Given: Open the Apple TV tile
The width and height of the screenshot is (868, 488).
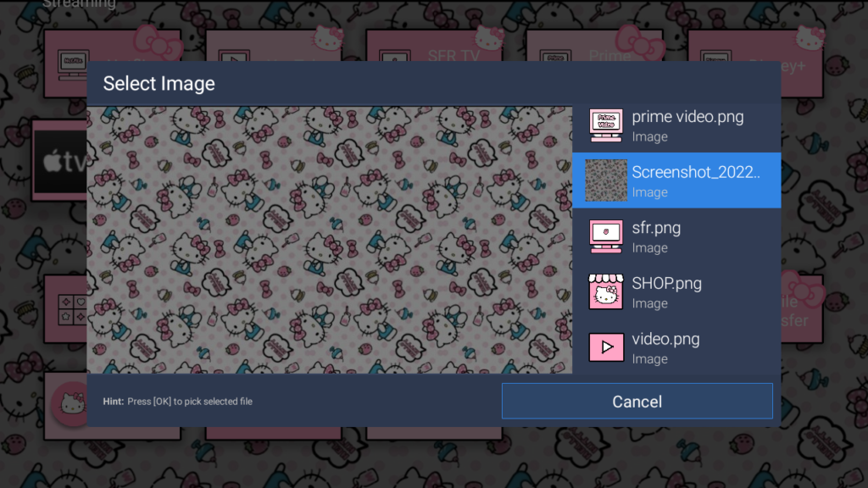Looking at the screenshot, I should pyautogui.click(x=60, y=161).
